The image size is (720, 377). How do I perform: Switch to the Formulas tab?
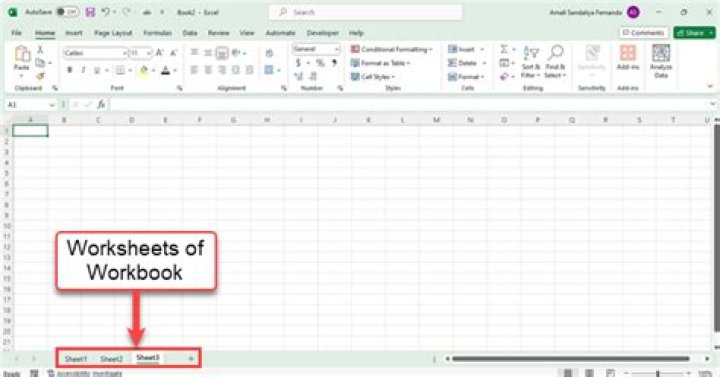157,33
